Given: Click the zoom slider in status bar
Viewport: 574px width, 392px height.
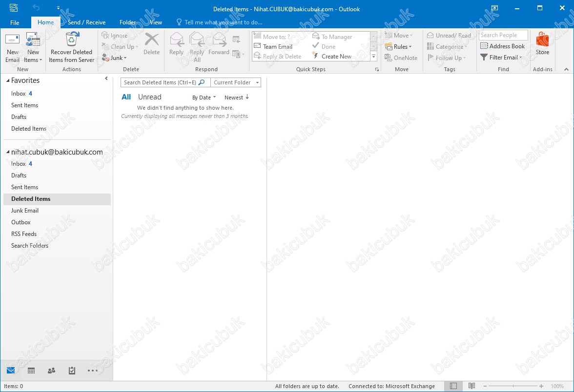Looking at the screenshot, I should (512, 386).
